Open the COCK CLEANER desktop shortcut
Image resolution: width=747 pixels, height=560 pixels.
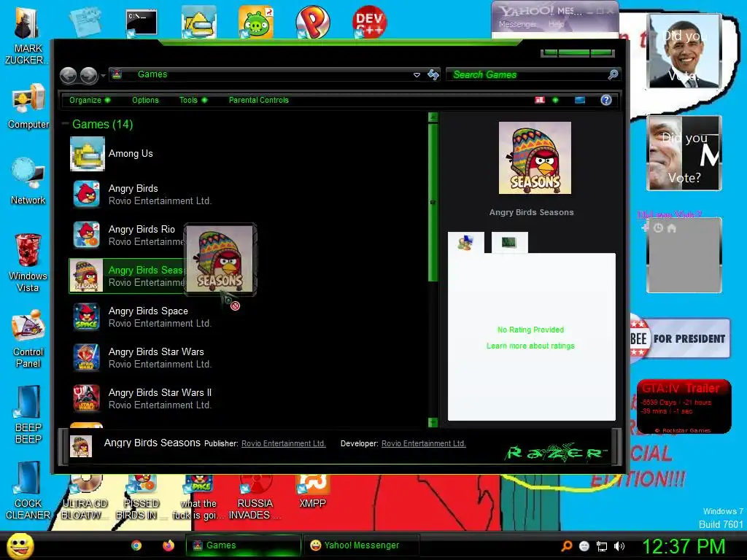[28, 491]
